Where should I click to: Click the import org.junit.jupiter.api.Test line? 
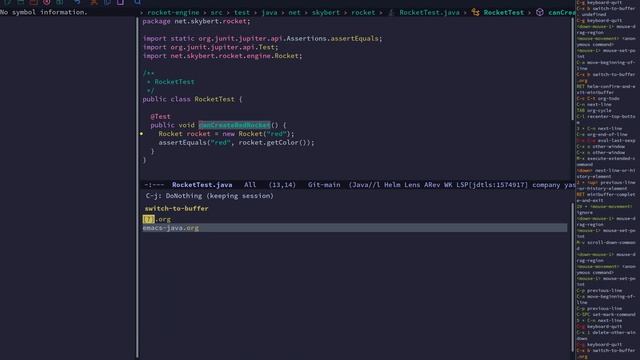pyautogui.click(x=210, y=47)
